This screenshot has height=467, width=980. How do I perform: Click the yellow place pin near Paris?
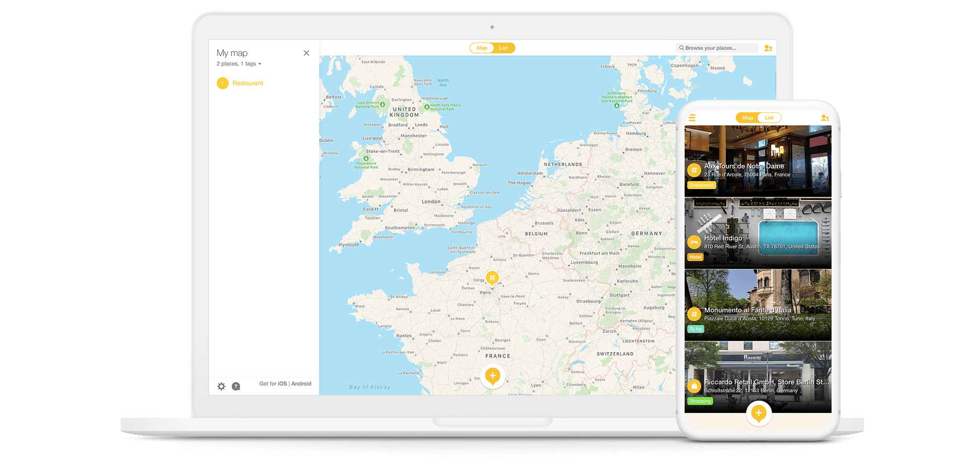click(x=492, y=278)
